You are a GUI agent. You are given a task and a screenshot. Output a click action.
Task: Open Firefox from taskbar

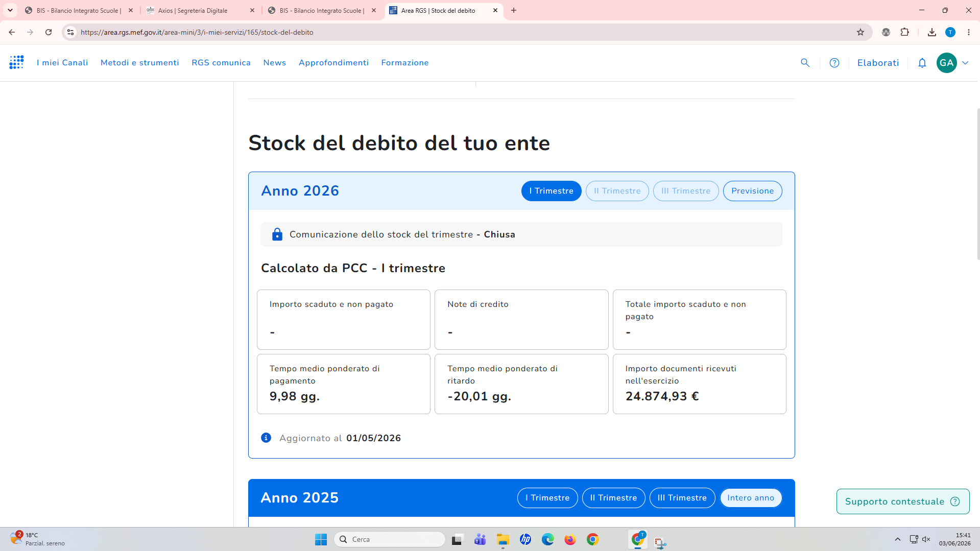(x=570, y=539)
